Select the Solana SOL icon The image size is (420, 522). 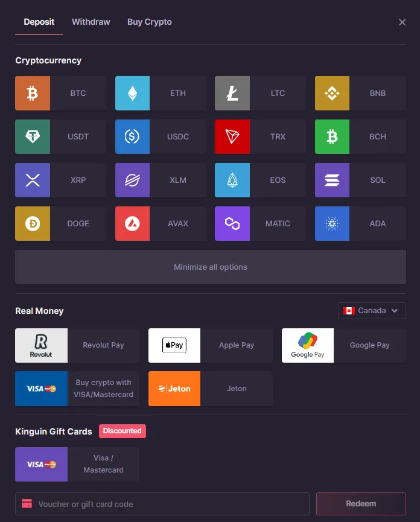click(x=332, y=180)
